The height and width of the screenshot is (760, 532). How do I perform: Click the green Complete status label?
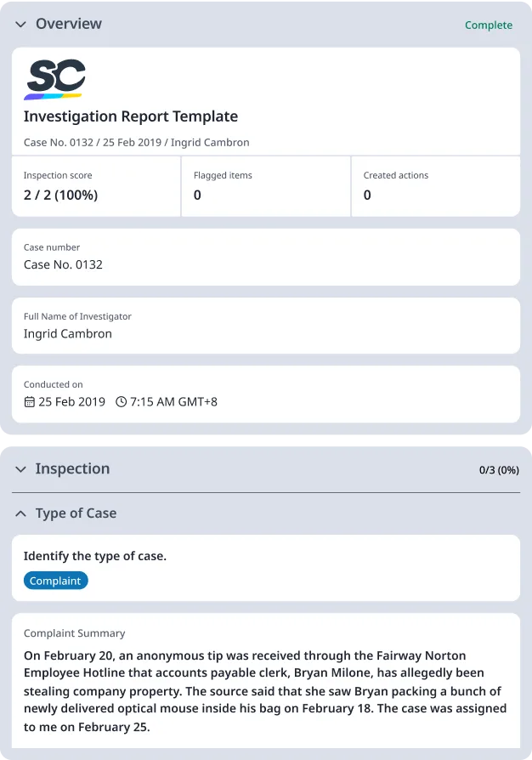[489, 26]
